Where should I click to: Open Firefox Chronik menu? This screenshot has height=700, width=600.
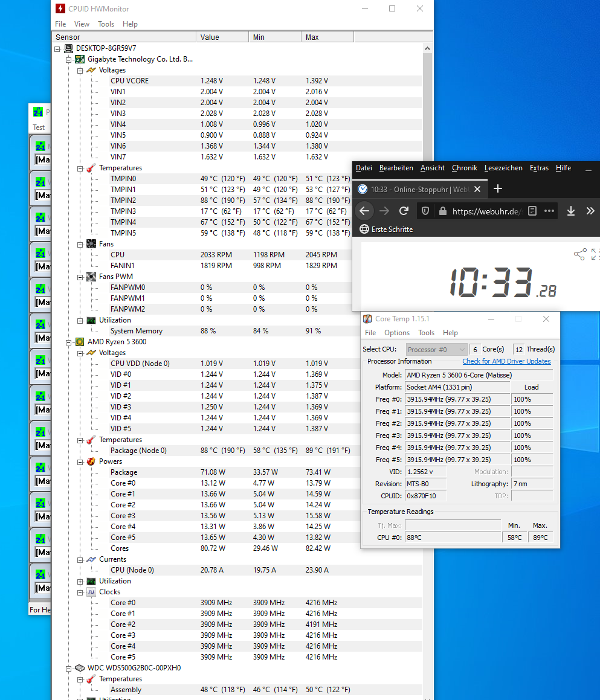tap(465, 168)
